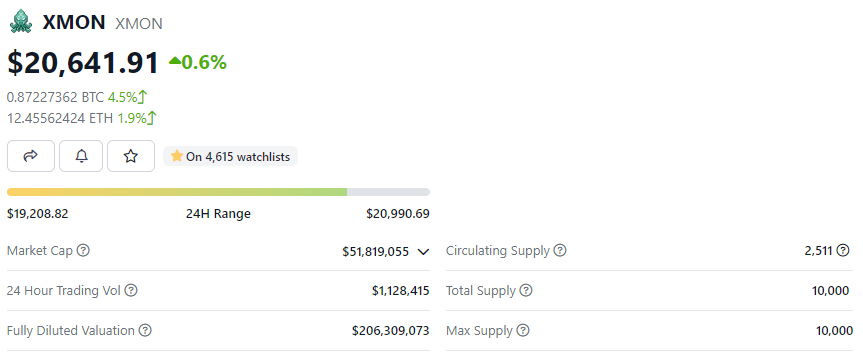
Task: Add XMON to favorites with star button
Action: tap(131, 156)
